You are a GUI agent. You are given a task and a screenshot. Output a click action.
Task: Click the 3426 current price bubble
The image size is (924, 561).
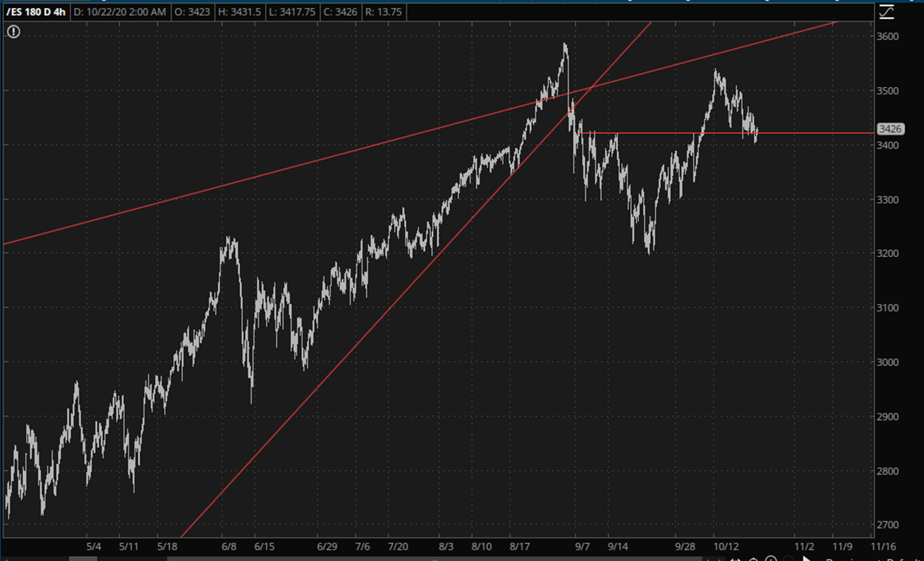coord(890,129)
